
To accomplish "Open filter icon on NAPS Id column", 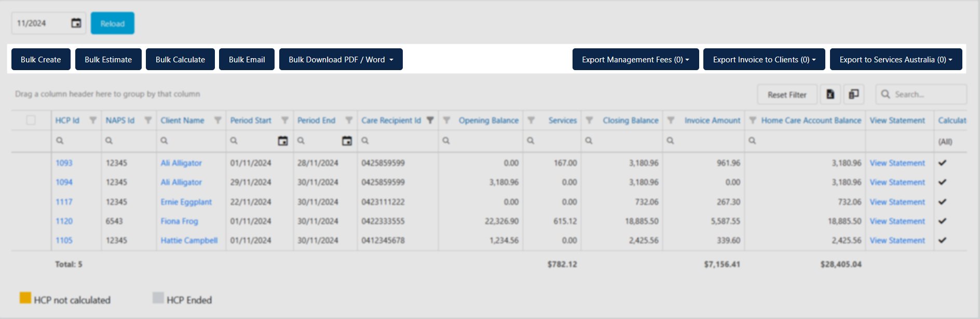I will click(148, 120).
